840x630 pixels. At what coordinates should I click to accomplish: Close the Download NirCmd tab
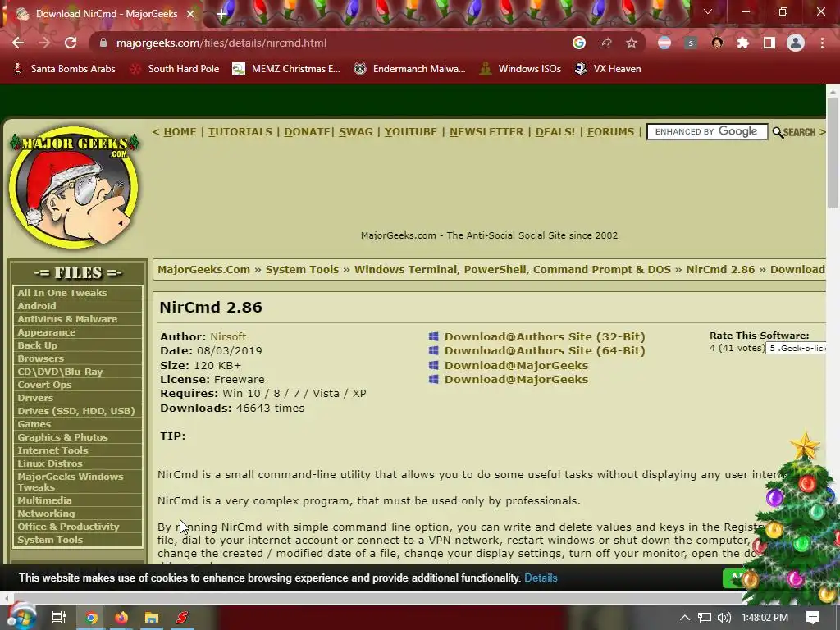pos(190,14)
